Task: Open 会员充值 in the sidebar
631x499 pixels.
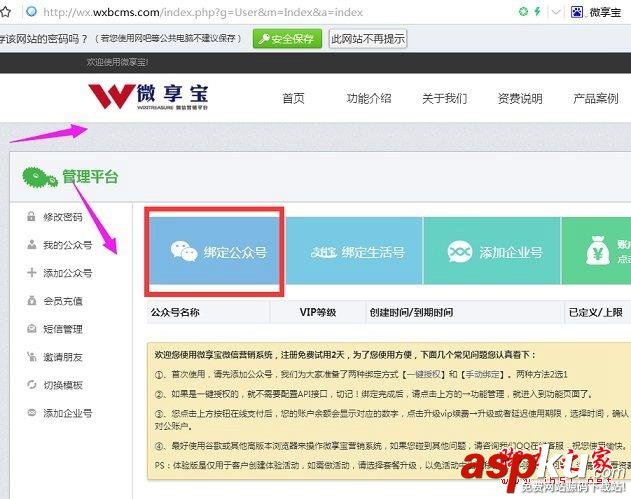Action: click(63, 301)
